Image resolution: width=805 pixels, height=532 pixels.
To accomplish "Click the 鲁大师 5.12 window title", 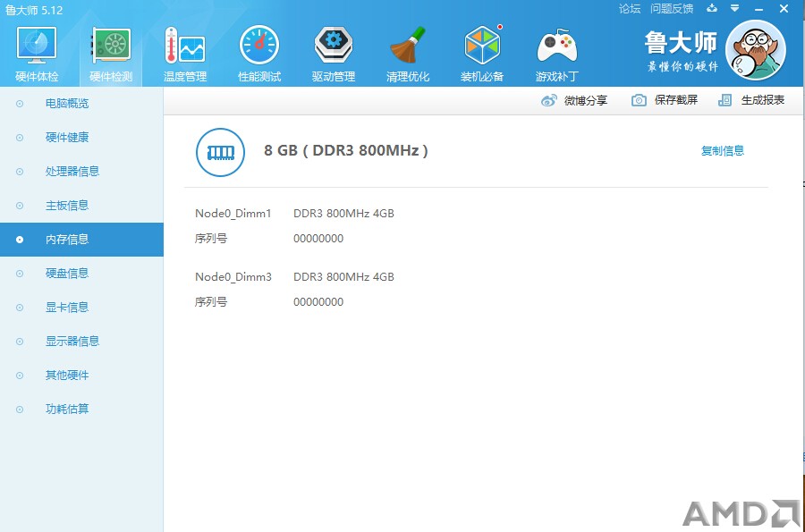I will coord(34,10).
